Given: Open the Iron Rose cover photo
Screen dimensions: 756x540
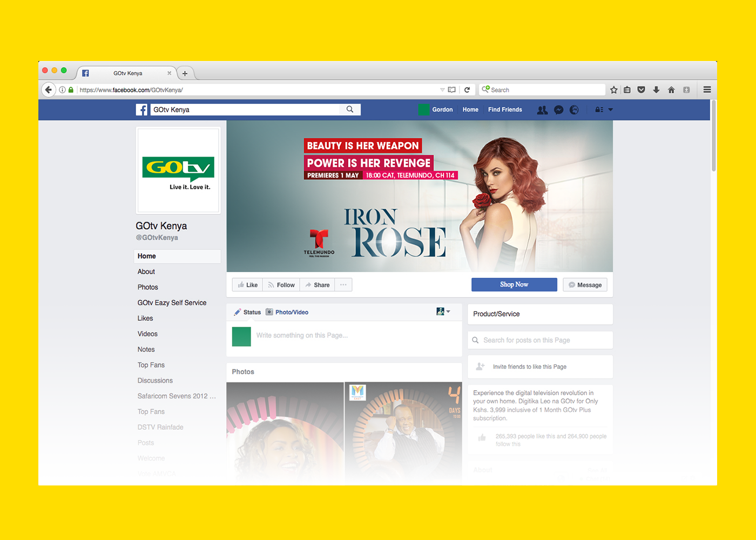Looking at the screenshot, I should 420,196.
